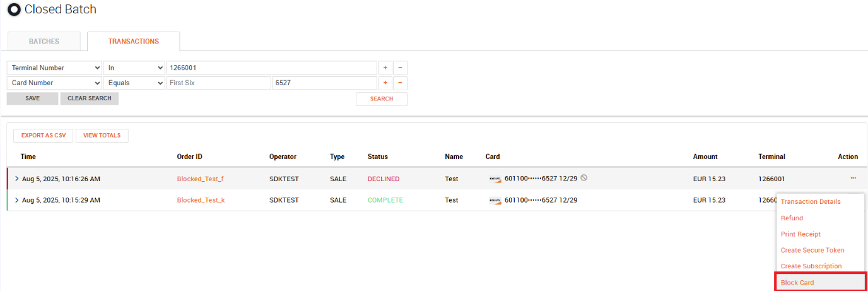868x291 pixels.
Task: Remove the Card Number filter row
Action: tap(400, 83)
